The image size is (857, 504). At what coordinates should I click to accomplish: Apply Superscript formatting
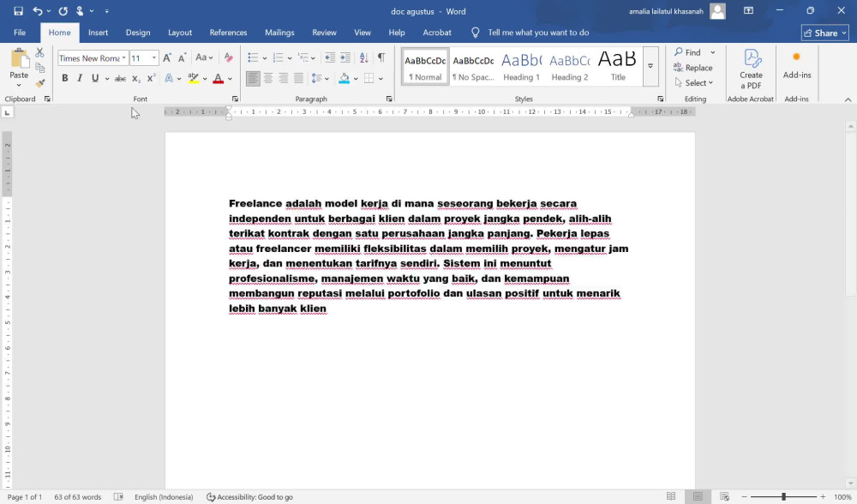click(152, 78)
